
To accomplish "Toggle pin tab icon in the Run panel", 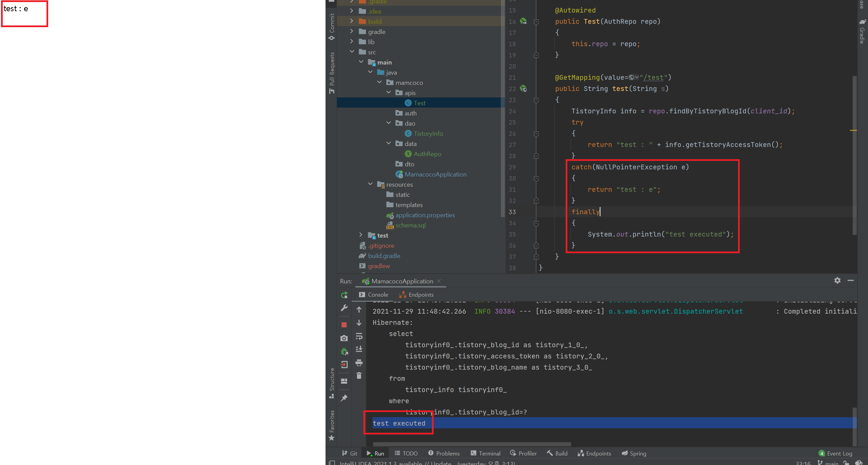I will (x=344, y=398).
